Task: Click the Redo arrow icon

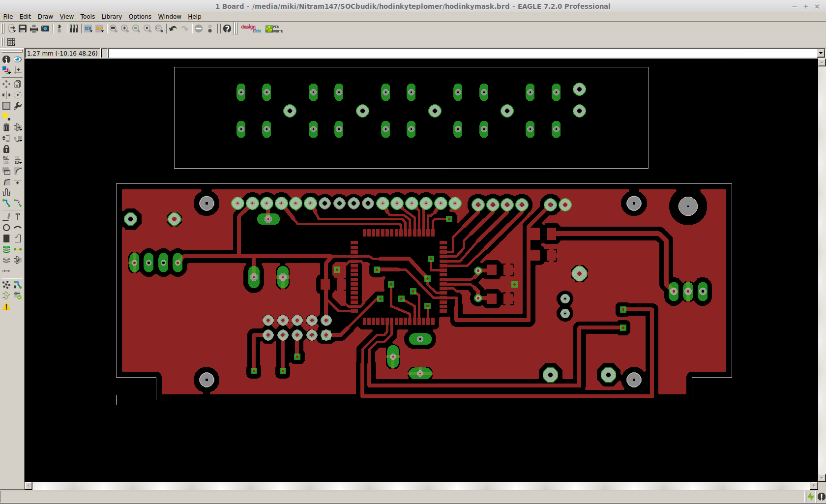Action: tap(184, 29)
